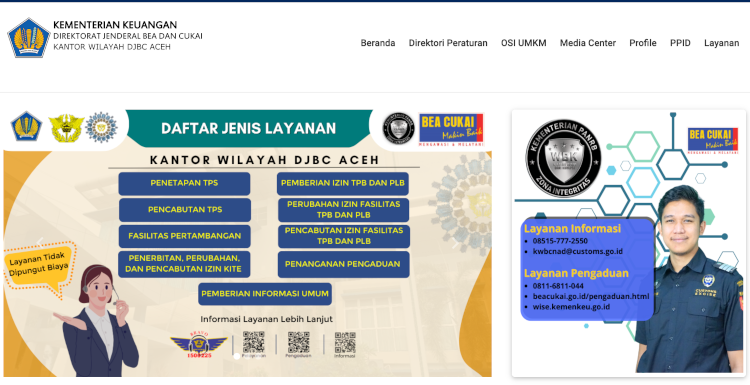Viewport: 750px width, 385px height.
Task: Click the Bea Cukai Makin Baik logo in right card
Action: [713, 140]
